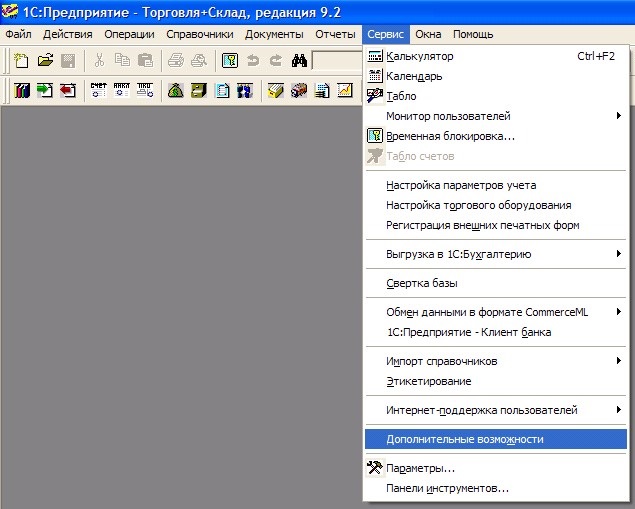635x509 pixels.
Task: Click the grayed Save diskette icon
Action: (68, 61)
